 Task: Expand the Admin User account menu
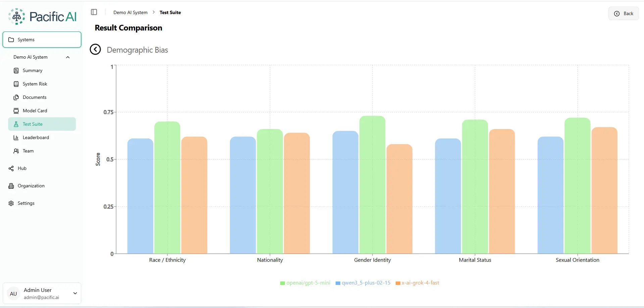click(75, 293)
